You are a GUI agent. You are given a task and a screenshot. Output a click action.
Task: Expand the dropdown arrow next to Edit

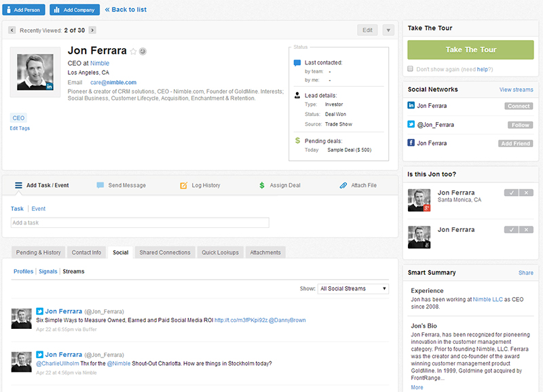[x=388, y=30]
